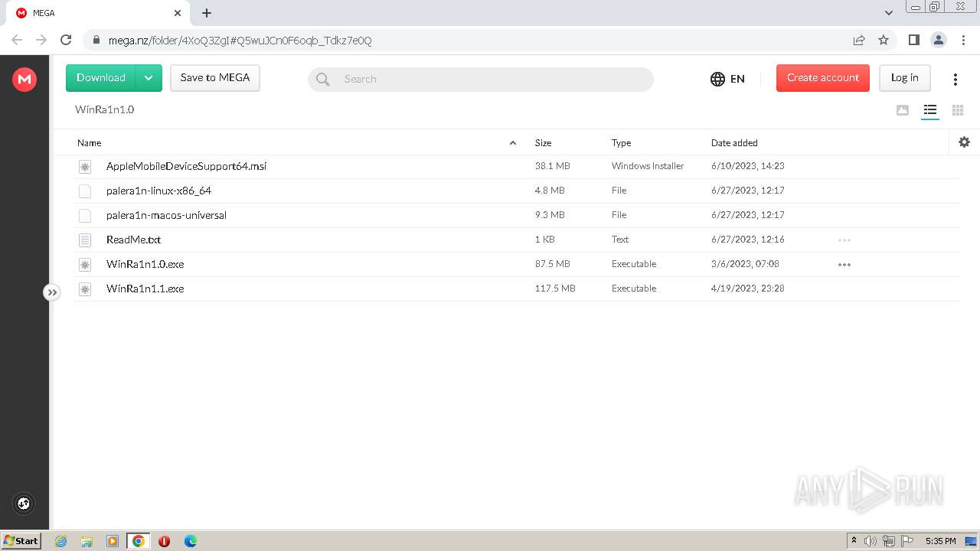The width and height of the screenshot is (980, 551).
Task: Share this page from address bar
Action: click(859, 40)
